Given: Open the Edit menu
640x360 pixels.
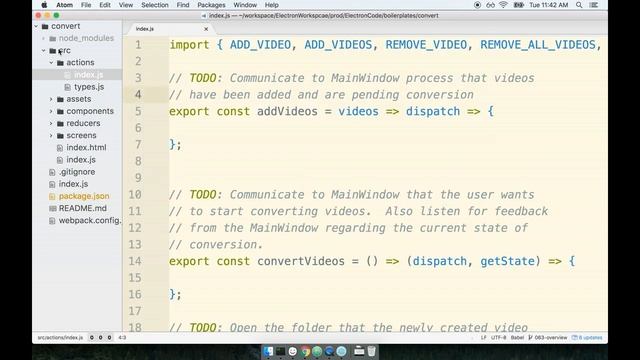Looking at the screenshot, I should point(105,5).
